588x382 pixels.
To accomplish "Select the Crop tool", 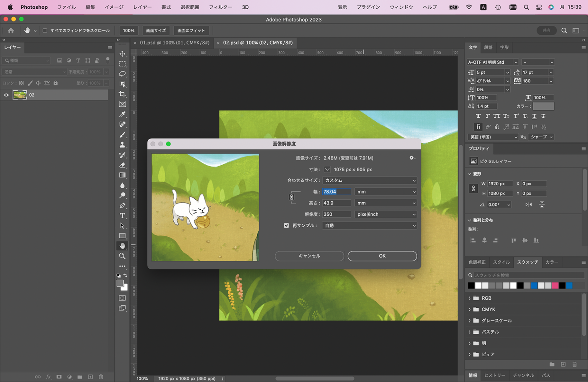I will point(122,94).
